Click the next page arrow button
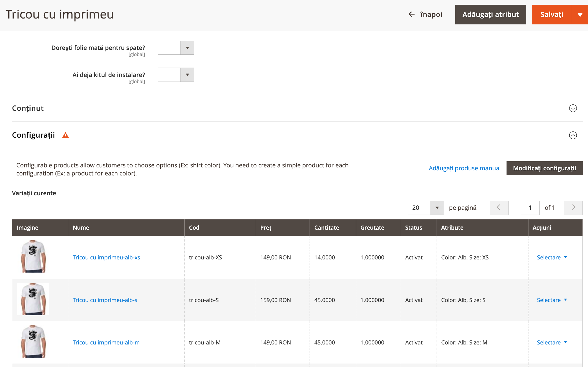 [573, 208]
